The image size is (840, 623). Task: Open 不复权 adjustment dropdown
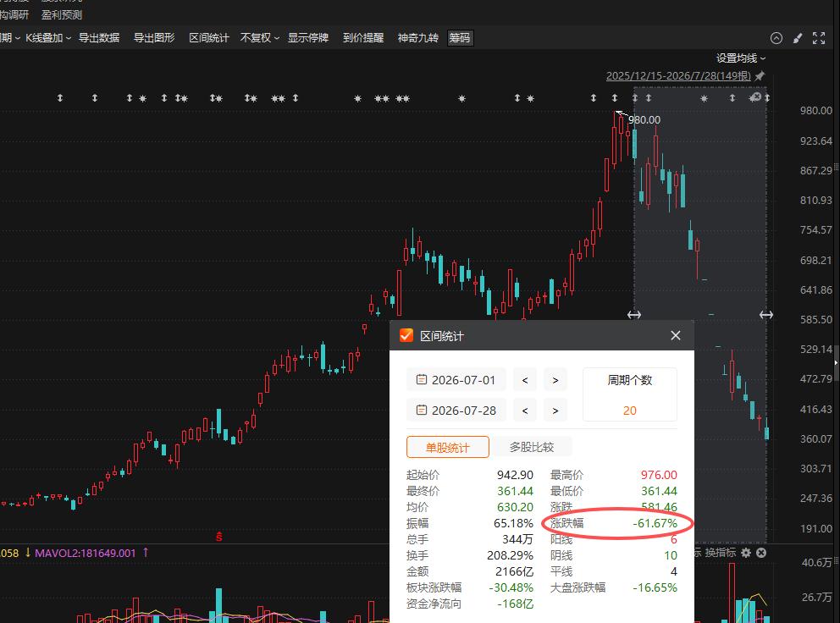click(x=260, y=38)
